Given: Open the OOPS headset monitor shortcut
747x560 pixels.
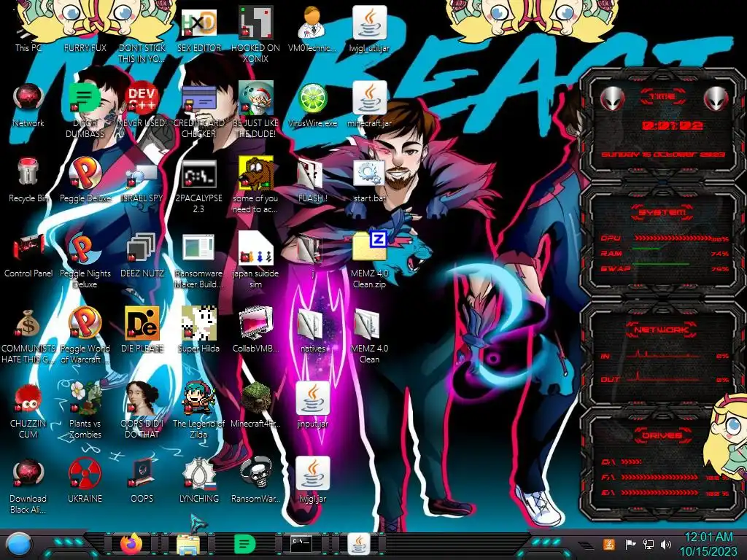Looking at the screenshot, I should tap(142, 474).
